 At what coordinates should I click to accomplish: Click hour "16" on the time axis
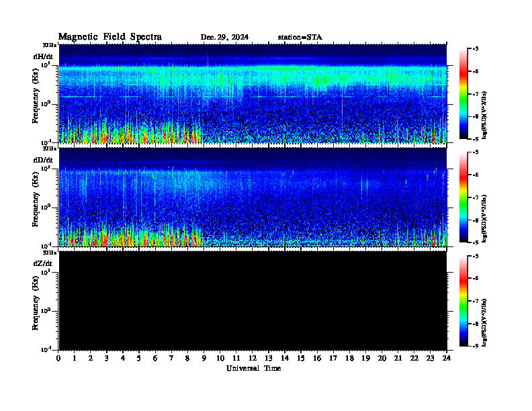point(317,358)
